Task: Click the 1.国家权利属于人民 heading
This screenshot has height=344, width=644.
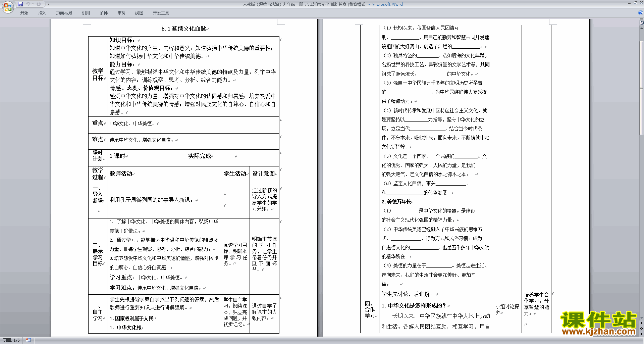Action: [132, 319]
